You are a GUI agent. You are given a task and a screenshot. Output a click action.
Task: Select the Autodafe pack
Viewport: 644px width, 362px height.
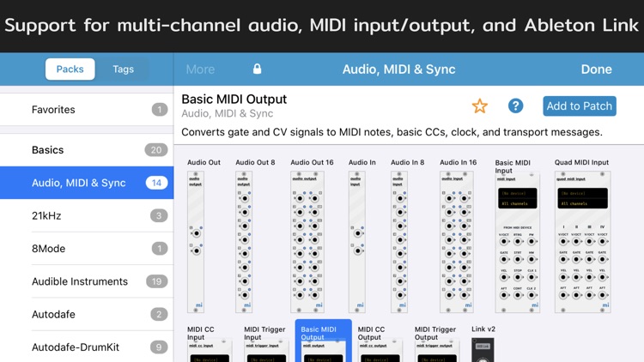[x=87, y=314]
